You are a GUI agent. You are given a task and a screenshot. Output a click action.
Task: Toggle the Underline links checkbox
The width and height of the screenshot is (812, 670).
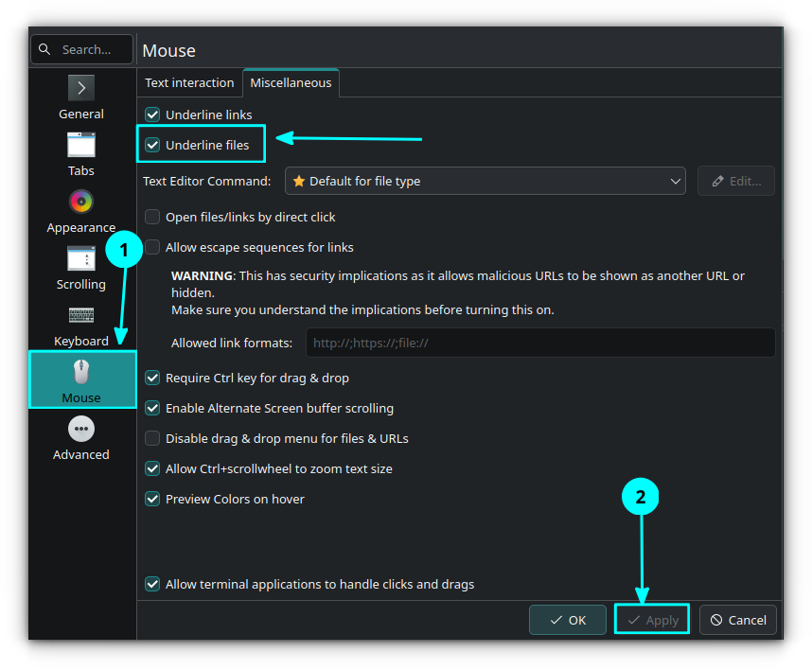coord(152,115)
